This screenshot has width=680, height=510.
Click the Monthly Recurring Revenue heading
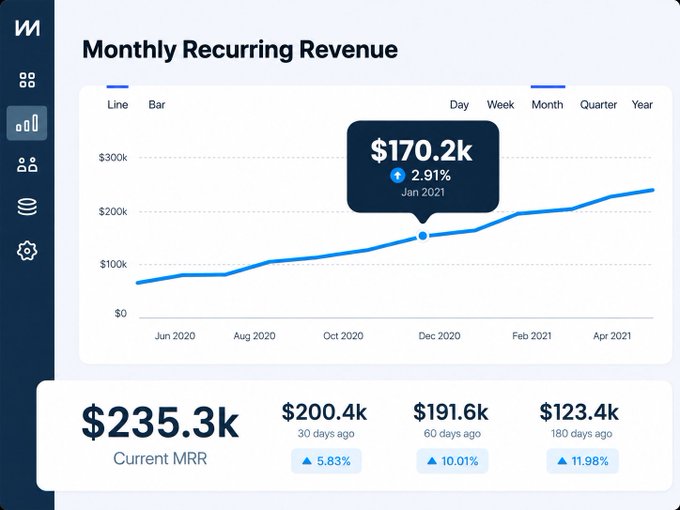point(240,49)
